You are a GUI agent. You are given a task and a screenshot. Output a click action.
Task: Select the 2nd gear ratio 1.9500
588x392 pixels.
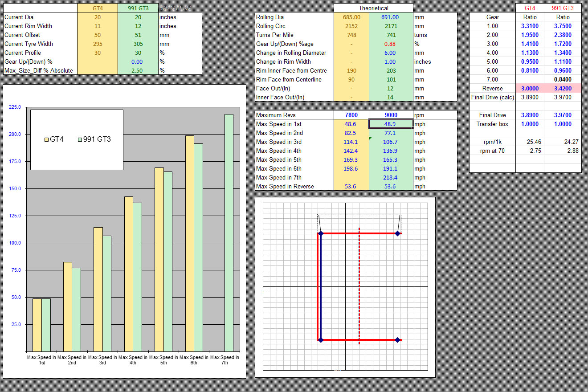pos(530,35)
